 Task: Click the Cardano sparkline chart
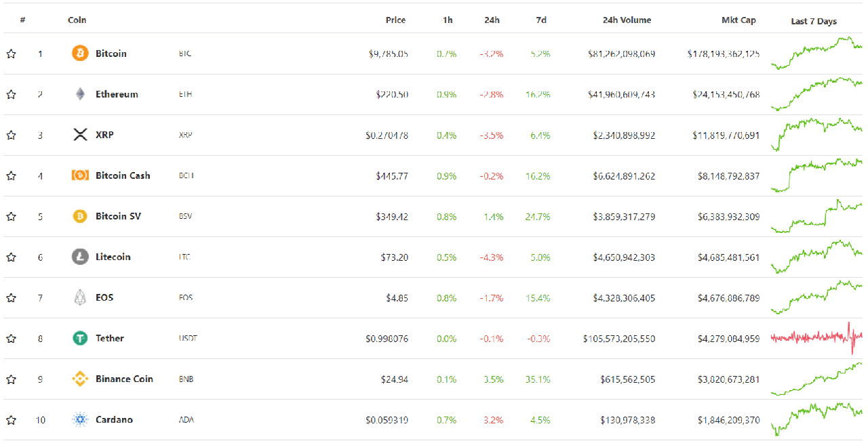[x=816, y=419]
